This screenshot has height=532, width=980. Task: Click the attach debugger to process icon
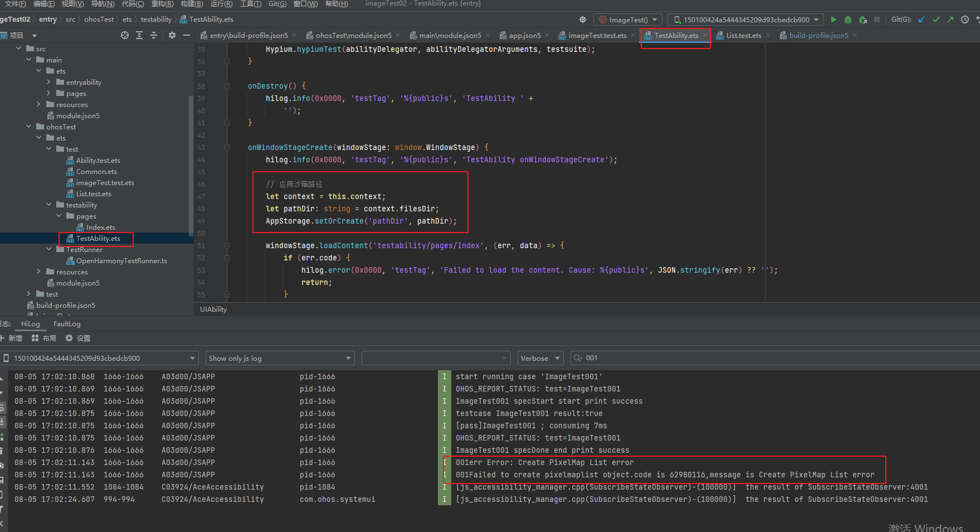coord(862,20)
